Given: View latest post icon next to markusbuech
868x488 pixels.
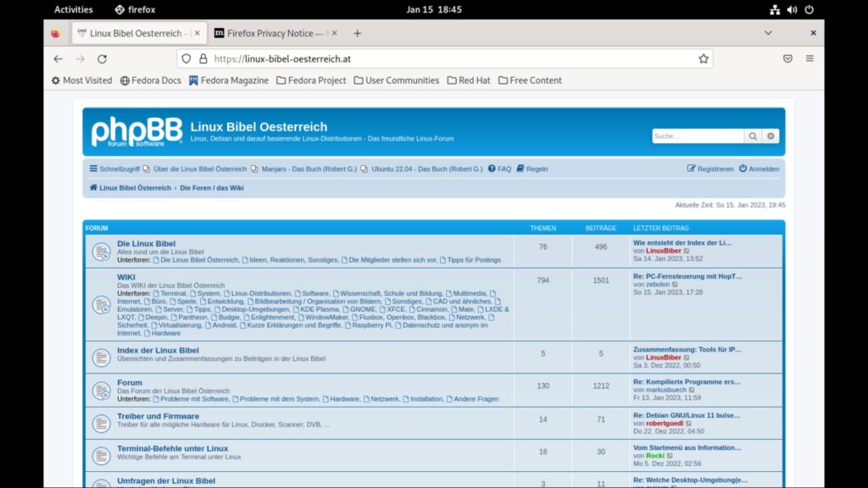Looking at the screenshot, I should 692,390.
